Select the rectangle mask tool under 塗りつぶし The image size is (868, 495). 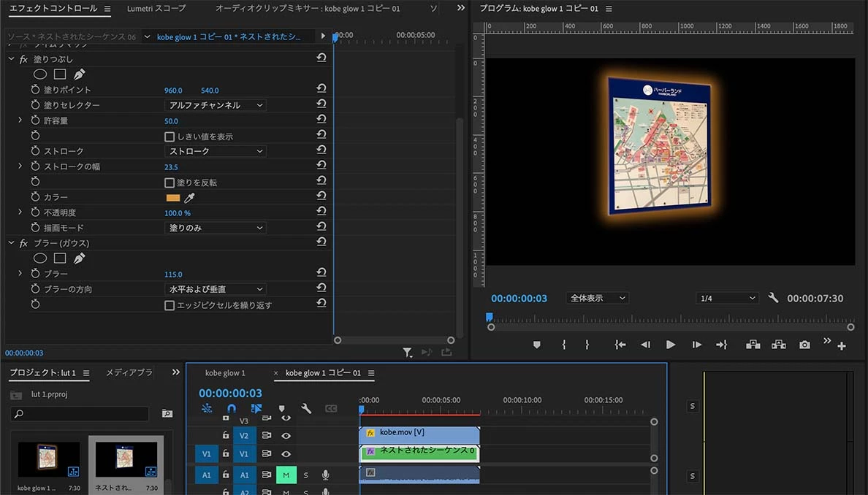(60, 74)
